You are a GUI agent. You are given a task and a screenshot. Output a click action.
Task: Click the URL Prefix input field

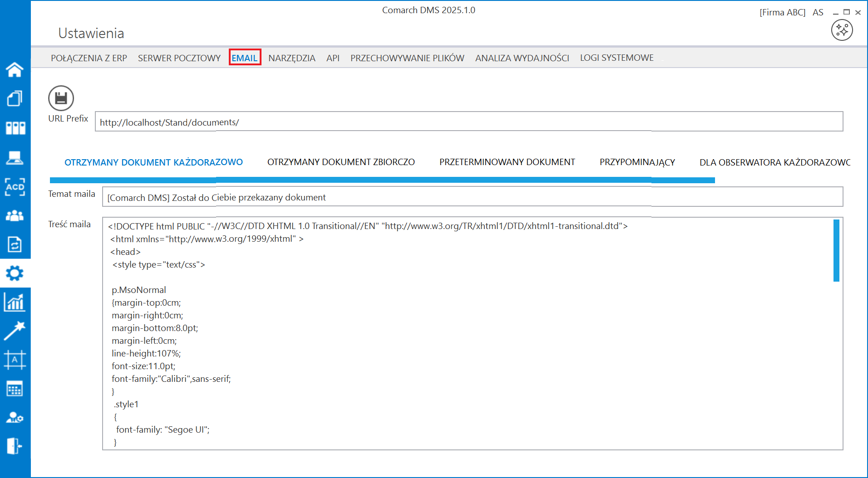[x=469, y=122]
